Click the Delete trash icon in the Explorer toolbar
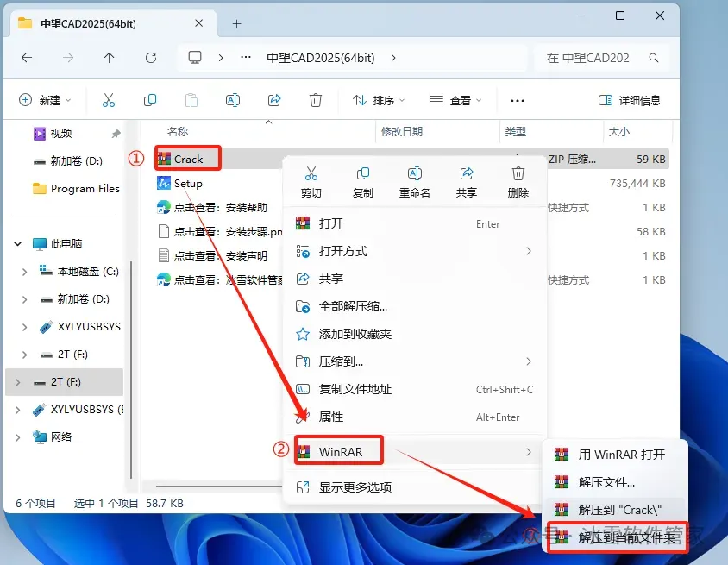Image resolution: width=728 pixels, height=565 pixels. click(x=316, y=100)
